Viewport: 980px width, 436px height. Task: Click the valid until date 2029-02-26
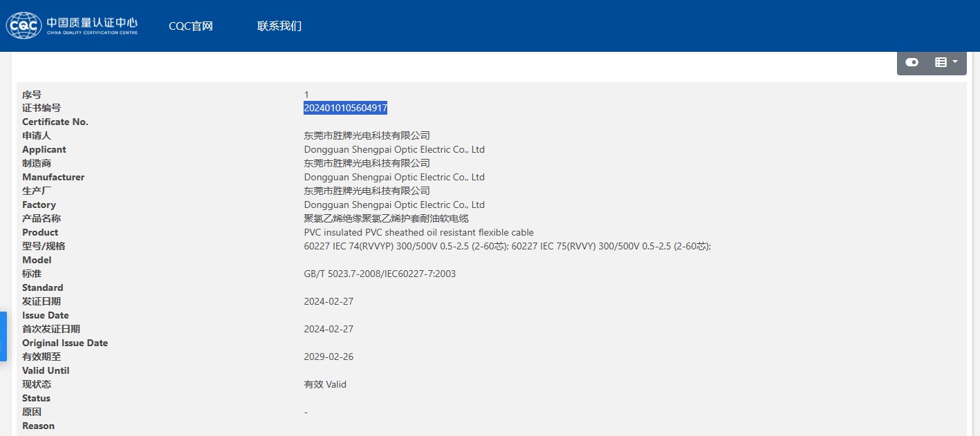pos(329,357)
